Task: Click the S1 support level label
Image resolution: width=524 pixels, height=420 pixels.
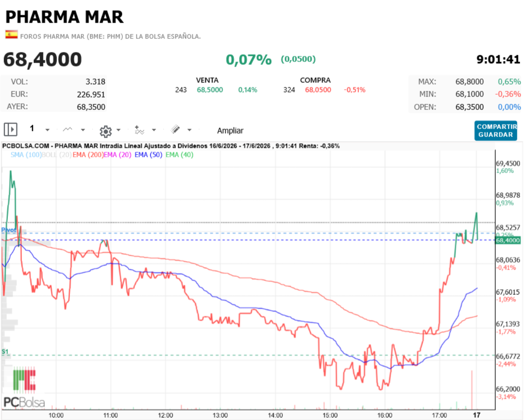Action: pos(5,351)
